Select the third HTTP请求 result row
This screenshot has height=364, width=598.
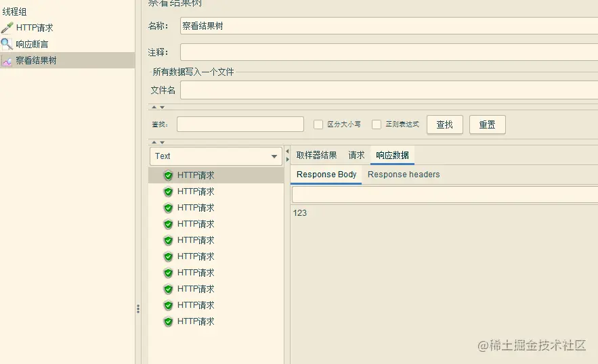[x=216, y=208]
